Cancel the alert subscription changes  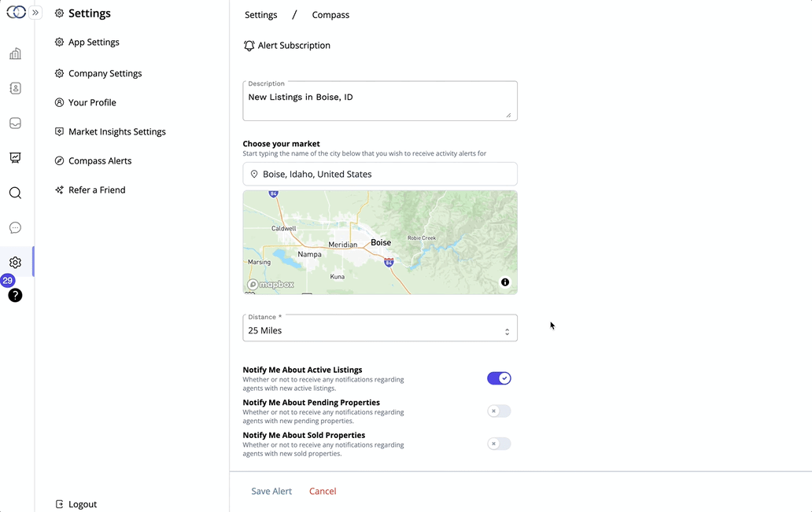[x=322, y=490]
